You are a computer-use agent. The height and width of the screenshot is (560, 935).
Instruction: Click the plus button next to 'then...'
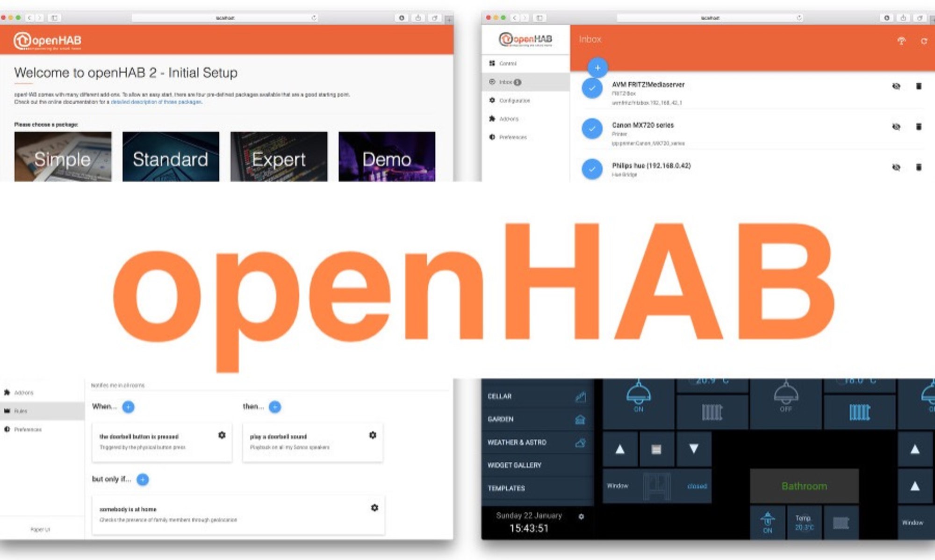click(x=275, y=407)
